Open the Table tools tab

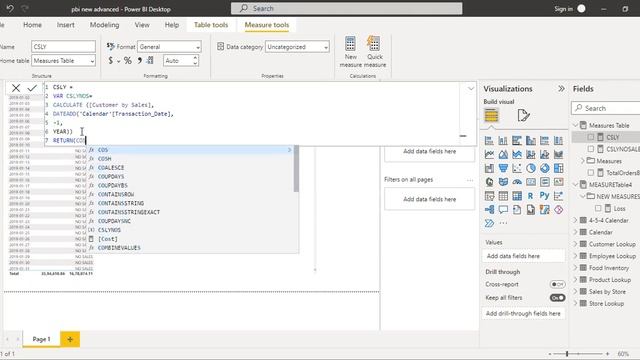coord(211,25)
